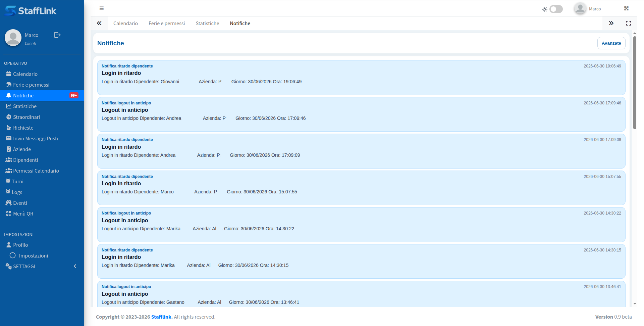Select Login in ritardo Marco notification

[x=361, y=188]
